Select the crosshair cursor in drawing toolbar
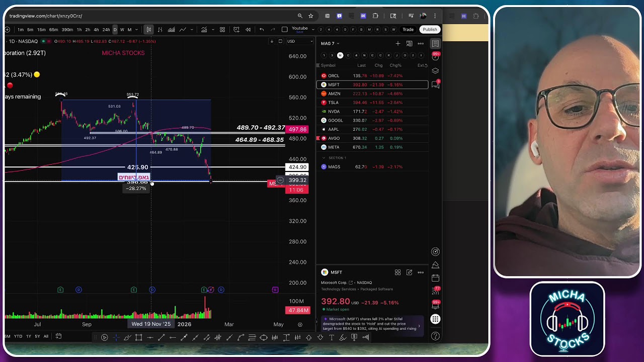Screen dimensions: 644x362 116,337
